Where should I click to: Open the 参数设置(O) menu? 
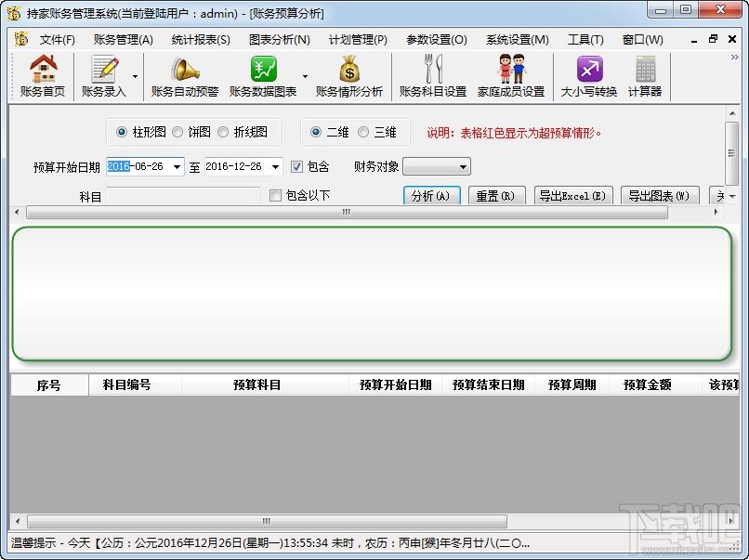(437, 40)
